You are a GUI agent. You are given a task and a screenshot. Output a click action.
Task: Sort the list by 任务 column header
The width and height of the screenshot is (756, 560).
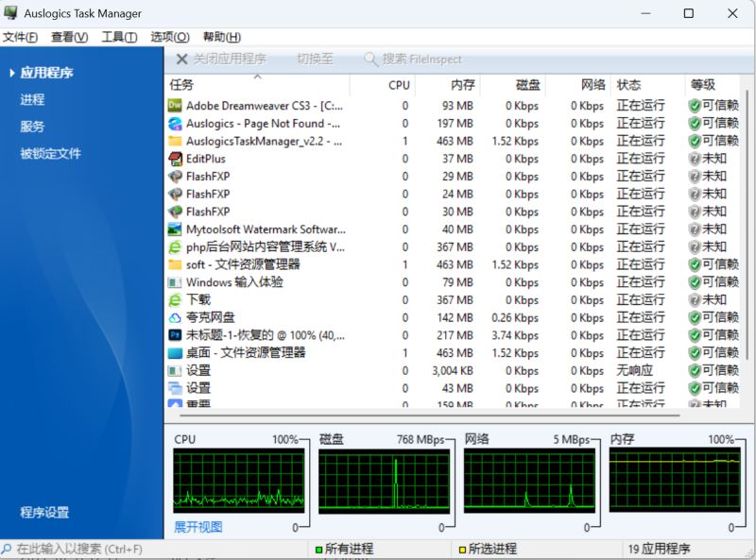coord(257,85)
